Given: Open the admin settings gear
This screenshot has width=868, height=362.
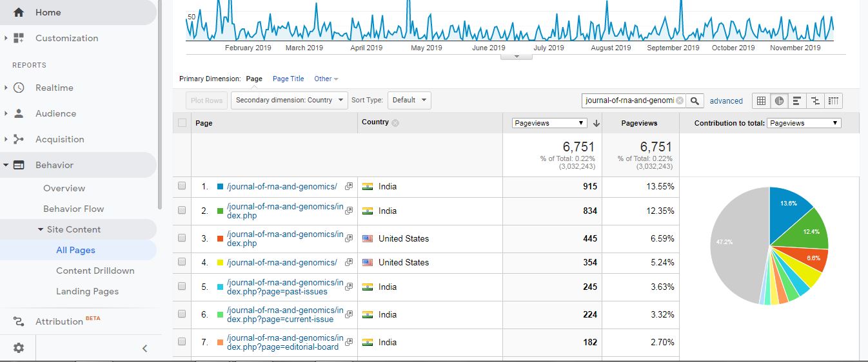Looking at the screenshot, I should 19,348.
